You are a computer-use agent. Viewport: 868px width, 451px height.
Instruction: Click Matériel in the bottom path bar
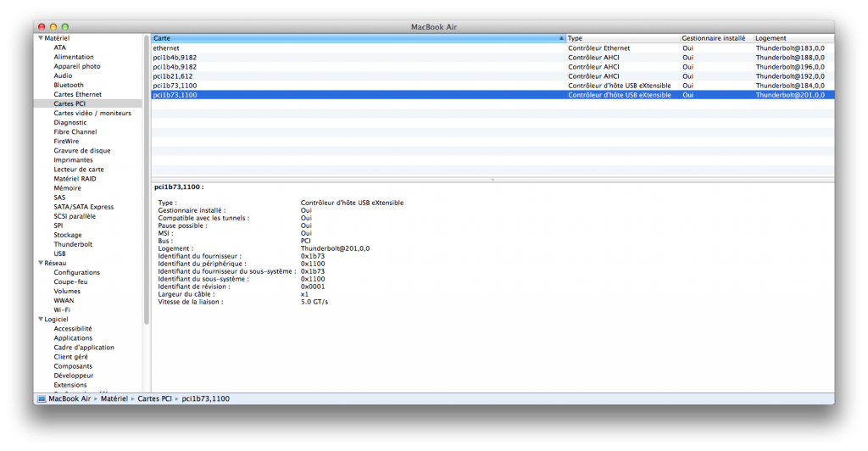point(114,398)
